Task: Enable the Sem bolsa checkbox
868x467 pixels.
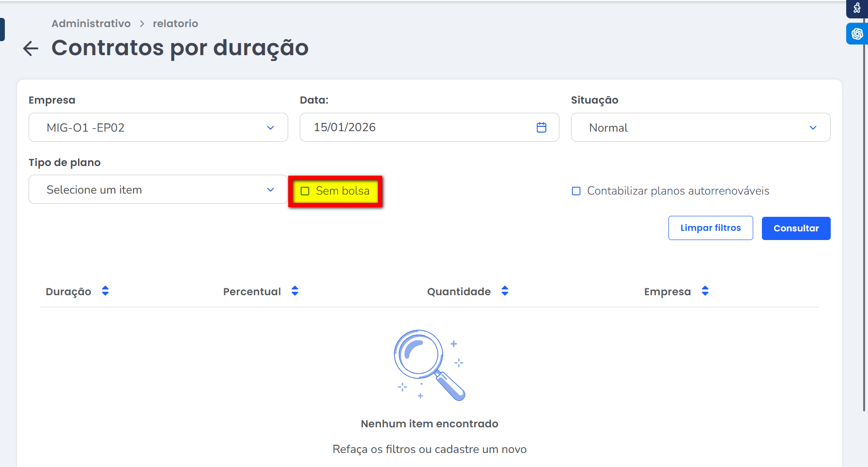Action: [x=305, y=191]
